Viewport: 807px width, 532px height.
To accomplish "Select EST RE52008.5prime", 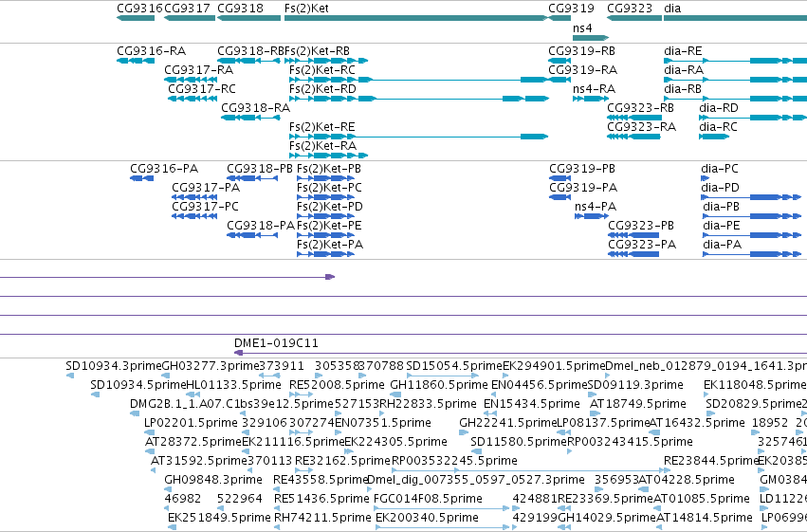I will 301,394.
